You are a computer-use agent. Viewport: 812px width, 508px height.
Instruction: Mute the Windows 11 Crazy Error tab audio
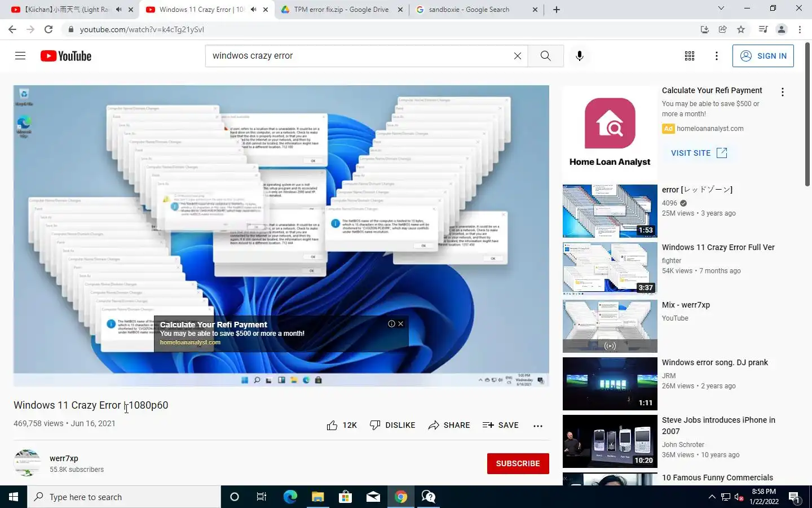254,10
